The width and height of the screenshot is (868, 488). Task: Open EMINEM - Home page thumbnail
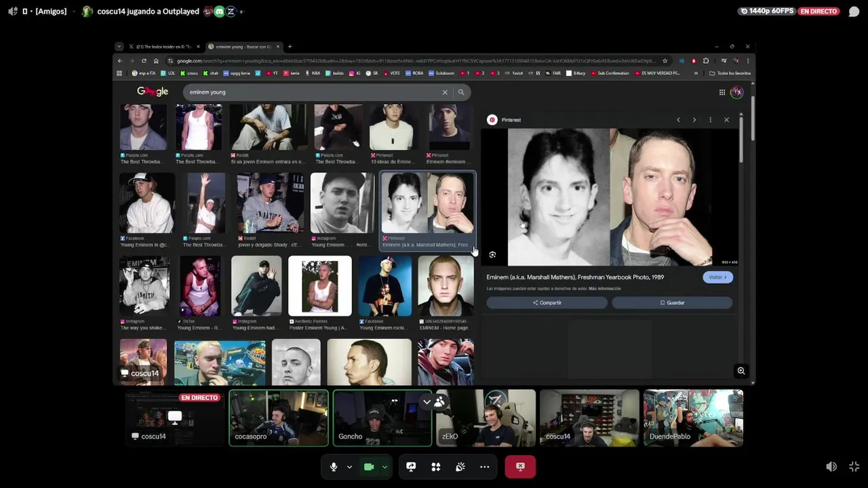click(446, 293)
